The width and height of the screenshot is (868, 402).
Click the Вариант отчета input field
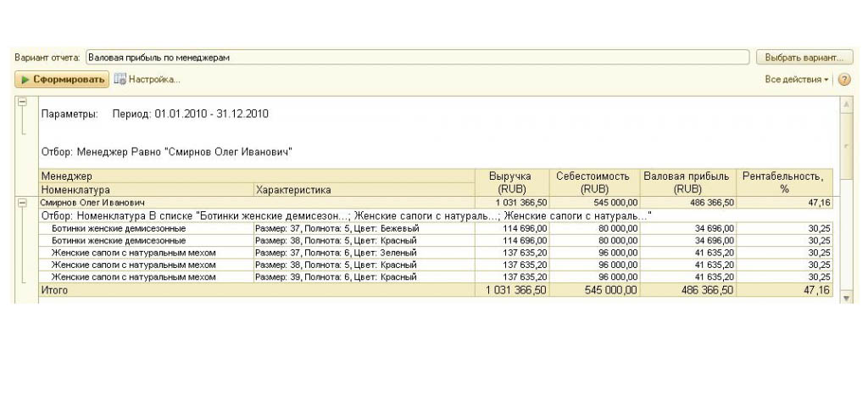pyautogui.click(x=417, y=58)
